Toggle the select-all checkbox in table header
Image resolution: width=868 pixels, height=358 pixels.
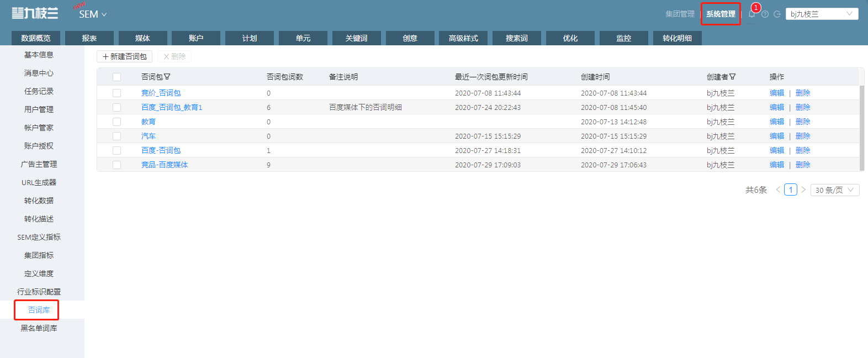click(x=117, y=77)
